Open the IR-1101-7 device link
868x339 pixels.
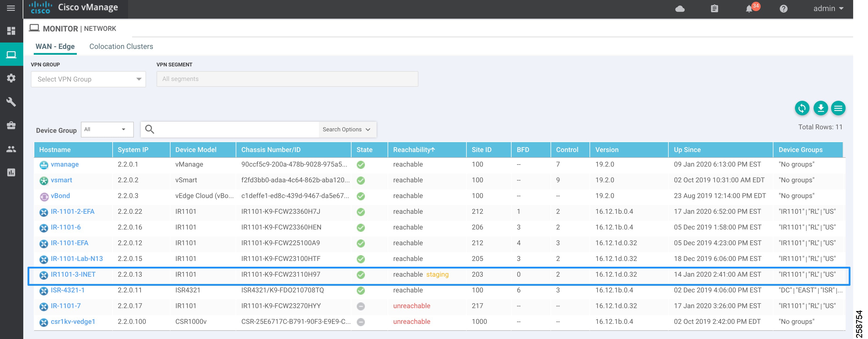point(66,306)
